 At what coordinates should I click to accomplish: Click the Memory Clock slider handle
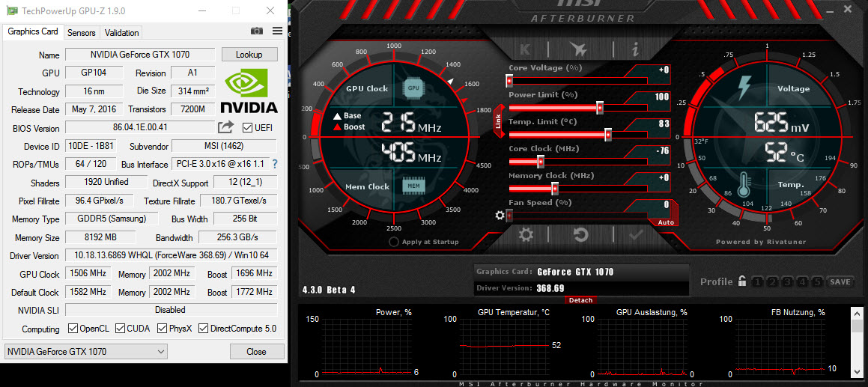[x=555, y=189]
